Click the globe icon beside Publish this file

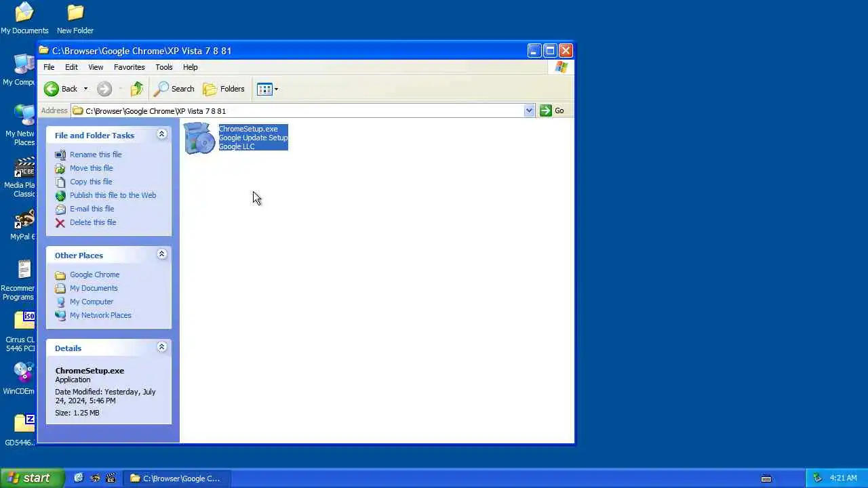60,195
